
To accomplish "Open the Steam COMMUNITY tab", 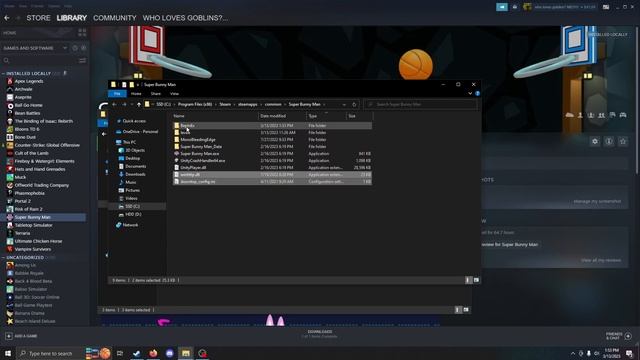I will coord(115,18).
